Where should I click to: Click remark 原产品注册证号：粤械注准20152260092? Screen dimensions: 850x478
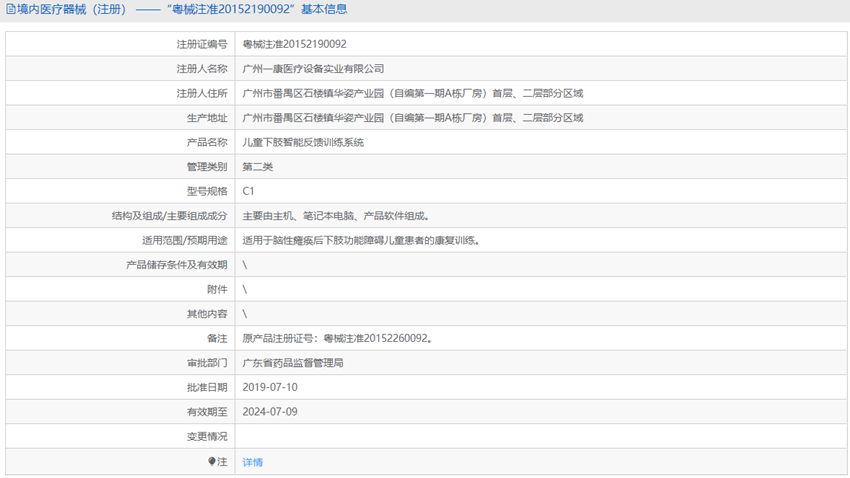[x=335, y=338]
